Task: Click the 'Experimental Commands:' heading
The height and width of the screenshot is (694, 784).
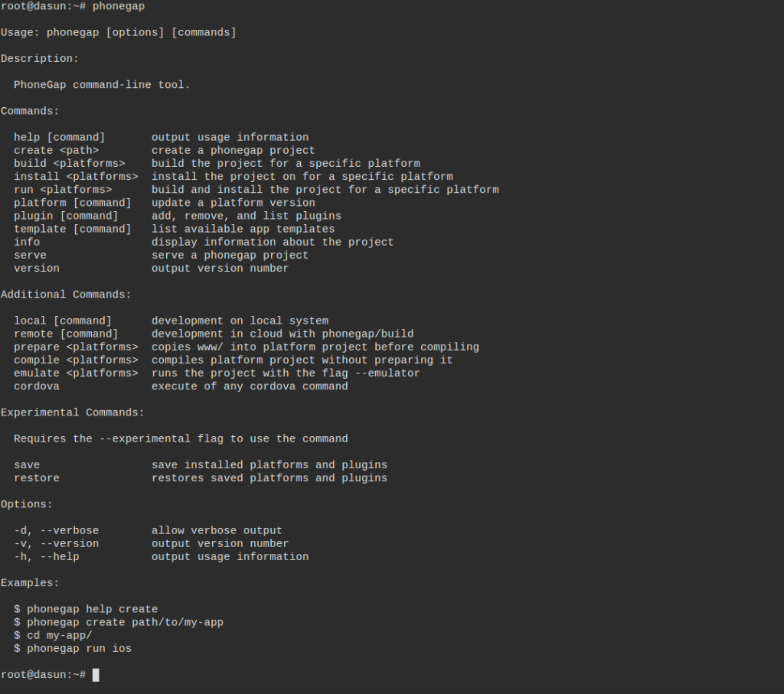Action: click(x=73, y=412)
